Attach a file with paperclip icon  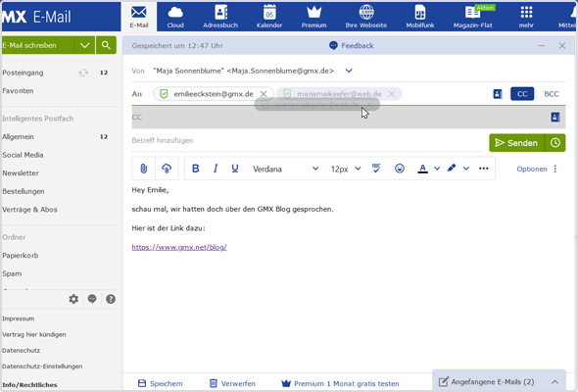coord(143,169)
